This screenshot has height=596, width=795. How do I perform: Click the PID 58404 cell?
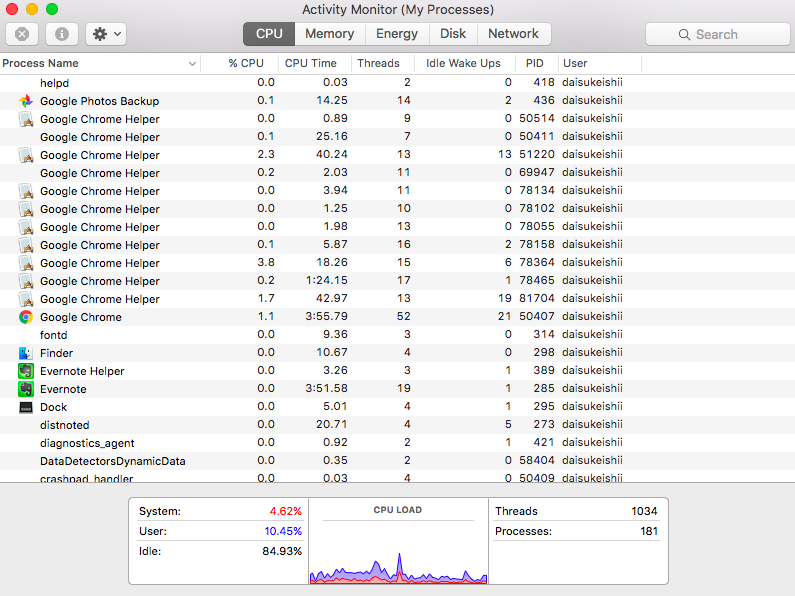(537, 460)
